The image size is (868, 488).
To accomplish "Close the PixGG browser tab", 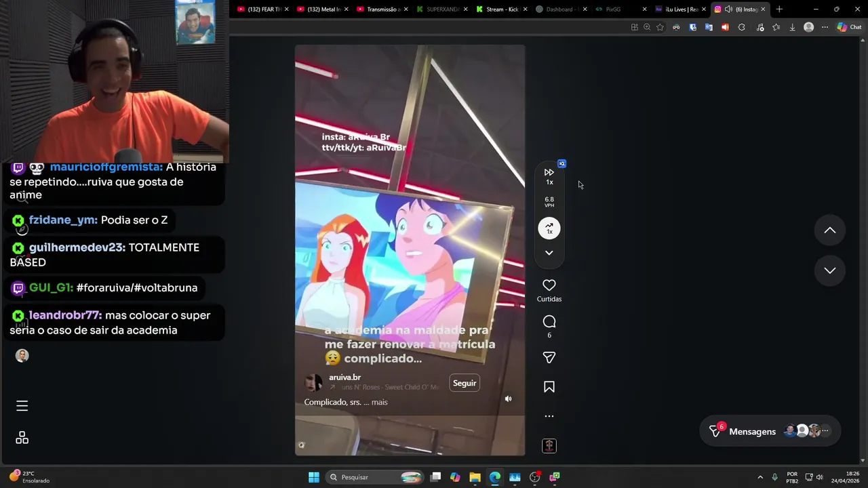I will tap(644, 9).
